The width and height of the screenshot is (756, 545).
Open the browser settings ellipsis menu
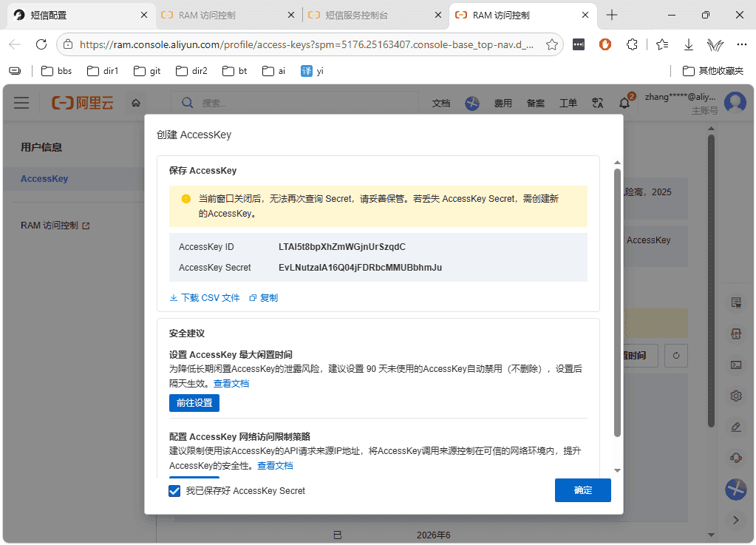(x=741, y=45)
